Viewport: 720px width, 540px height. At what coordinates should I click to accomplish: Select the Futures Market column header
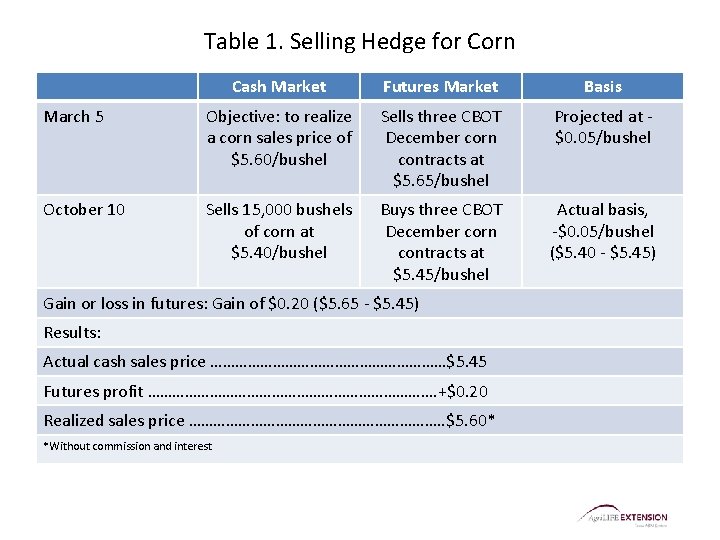click(440, 86)
